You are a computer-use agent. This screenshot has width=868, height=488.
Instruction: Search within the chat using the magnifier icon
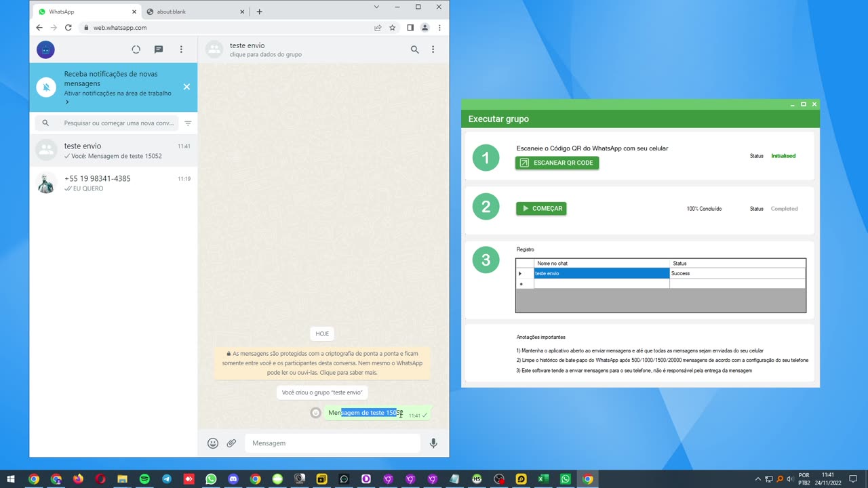(x=415, y=49)
